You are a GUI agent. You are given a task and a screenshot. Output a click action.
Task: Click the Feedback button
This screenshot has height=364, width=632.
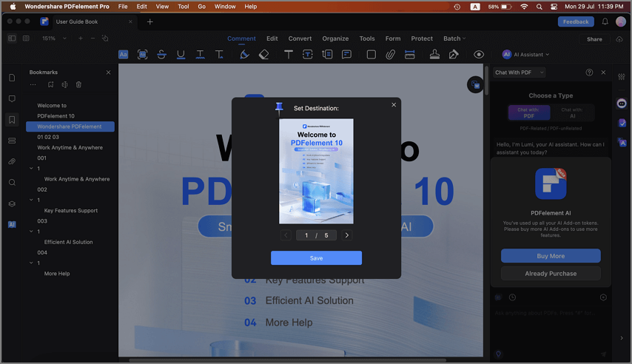click(576, 21)
